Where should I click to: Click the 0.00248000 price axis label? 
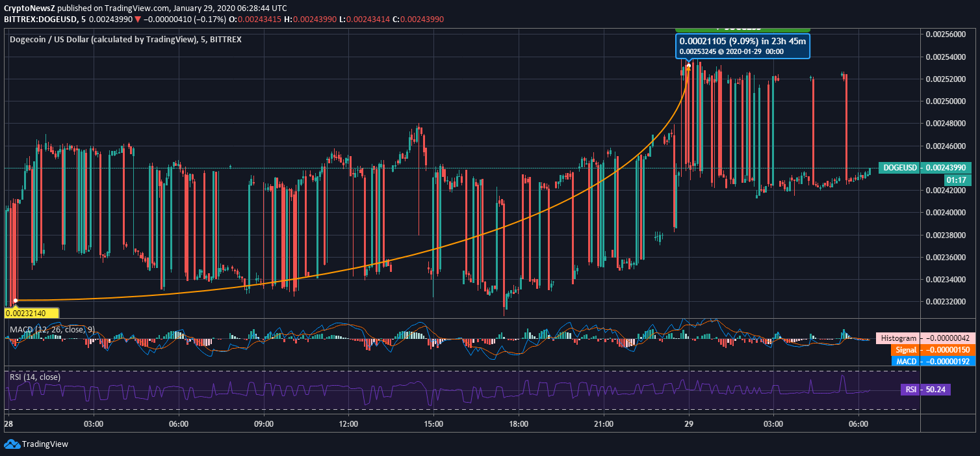[946, 123]
